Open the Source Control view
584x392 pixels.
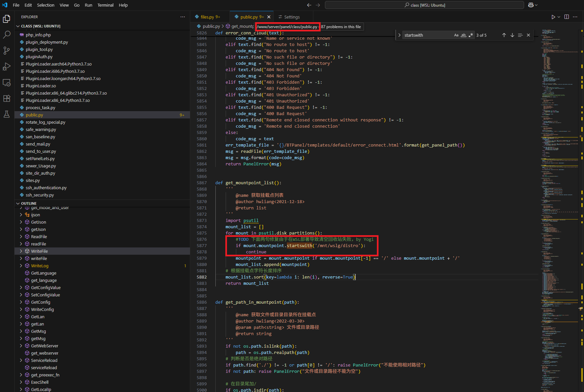coord(7,51)
